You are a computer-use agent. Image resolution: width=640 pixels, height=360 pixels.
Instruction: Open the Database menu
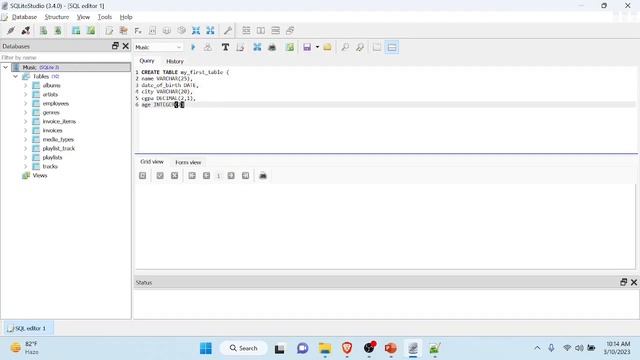pos(24,17)
